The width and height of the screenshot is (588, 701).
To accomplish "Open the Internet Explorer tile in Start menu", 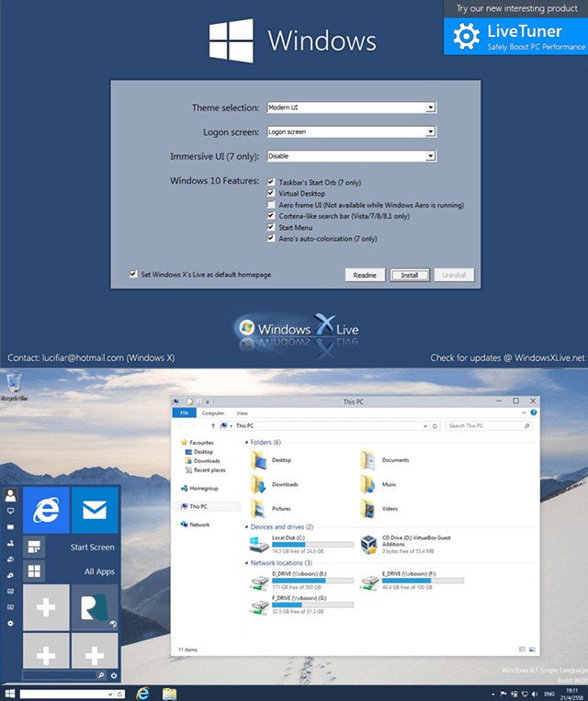I will pyautogui.click(x=46, y=510).
